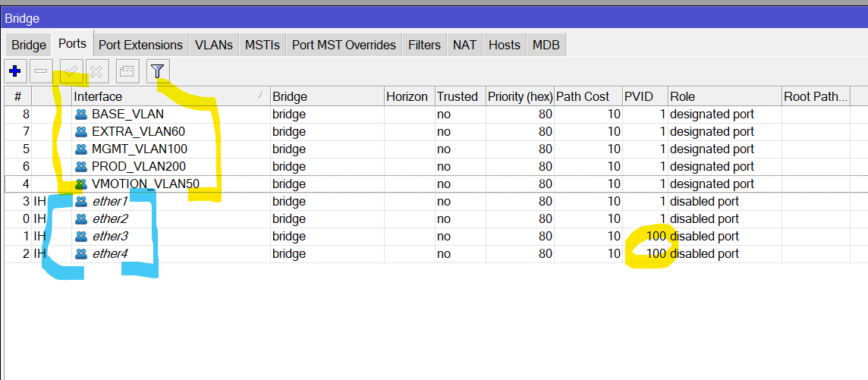Click the ether4 interface icon

pos(81,253)
